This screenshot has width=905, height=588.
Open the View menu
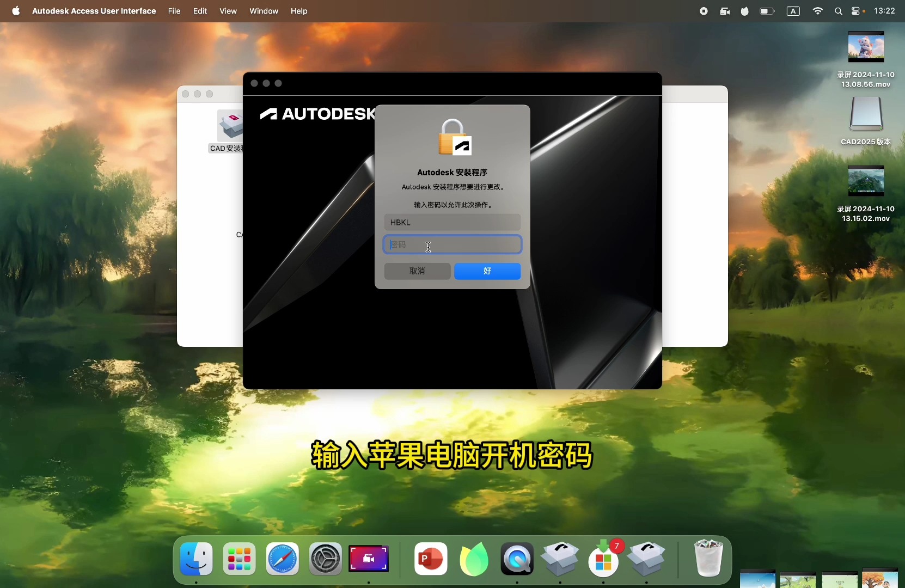coord(228,11)
